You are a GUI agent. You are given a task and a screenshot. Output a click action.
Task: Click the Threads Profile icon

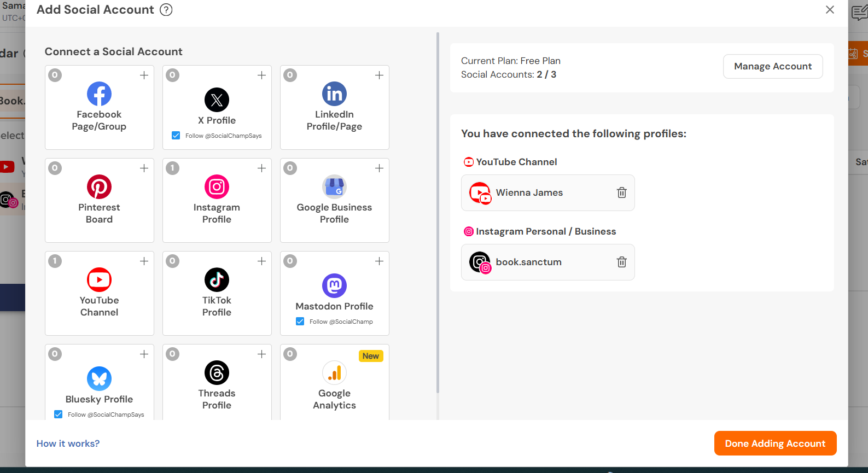217,373
